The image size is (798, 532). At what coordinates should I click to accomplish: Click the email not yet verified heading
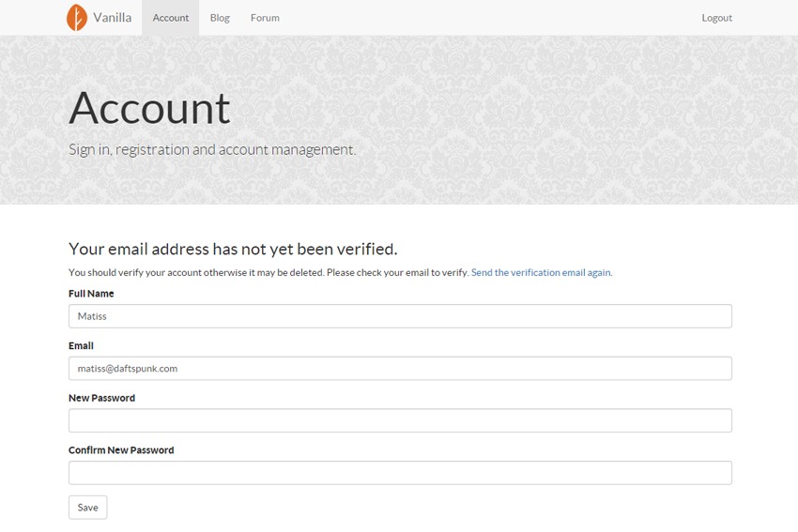(233, 250)
